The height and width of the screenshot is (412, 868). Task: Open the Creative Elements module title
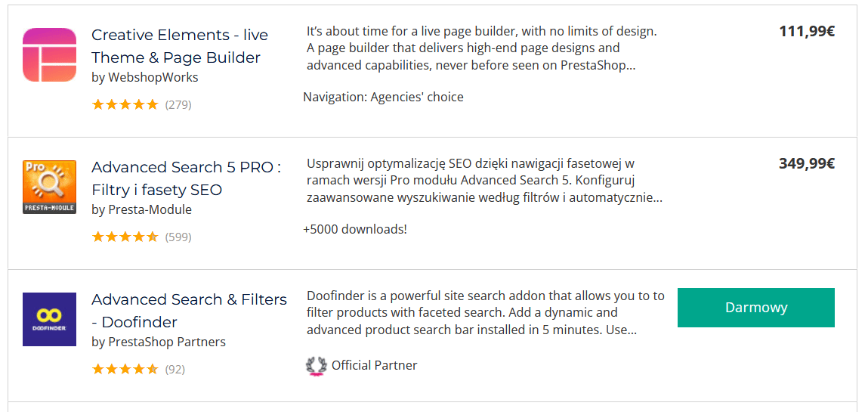[180, 46]
